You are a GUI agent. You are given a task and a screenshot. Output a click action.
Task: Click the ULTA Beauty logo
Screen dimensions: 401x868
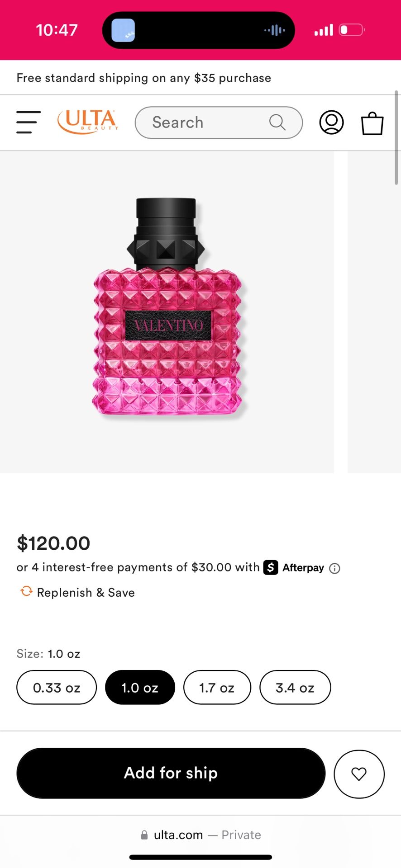coord(87,121)
